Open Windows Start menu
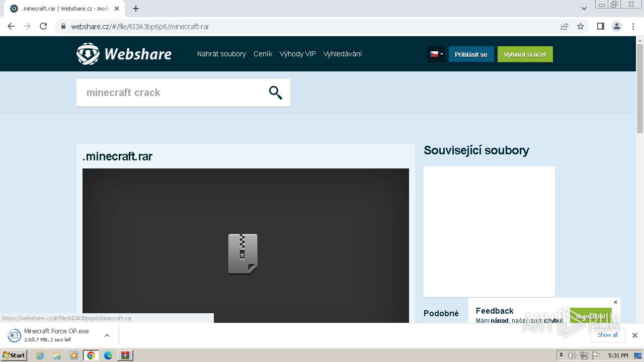This screenshot has height=362, width=644. (14, 355)
